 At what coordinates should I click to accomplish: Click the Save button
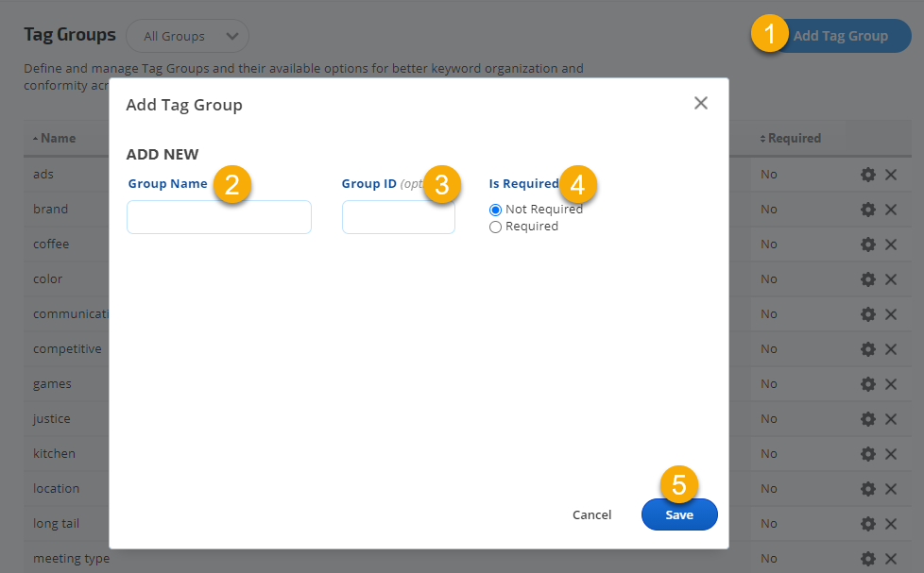[x=678, y=514]
